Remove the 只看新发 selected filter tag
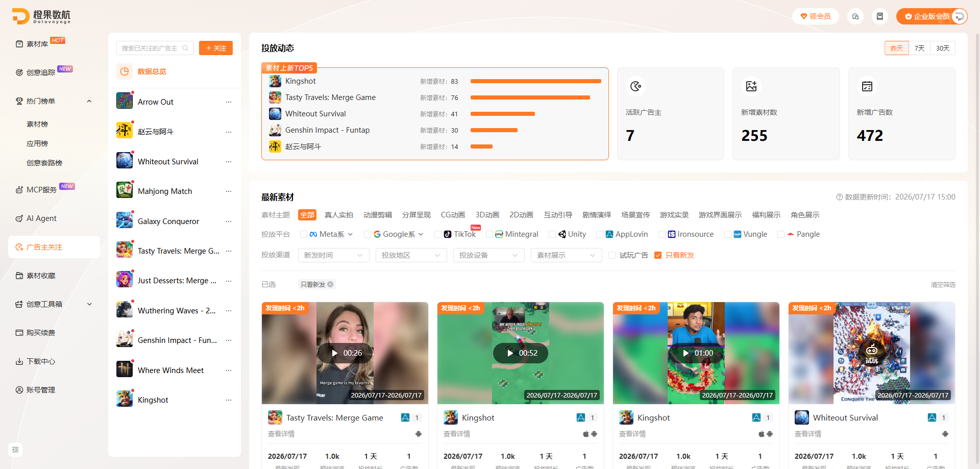This screenshot has width=980, height=469. (x=331, y=284)
